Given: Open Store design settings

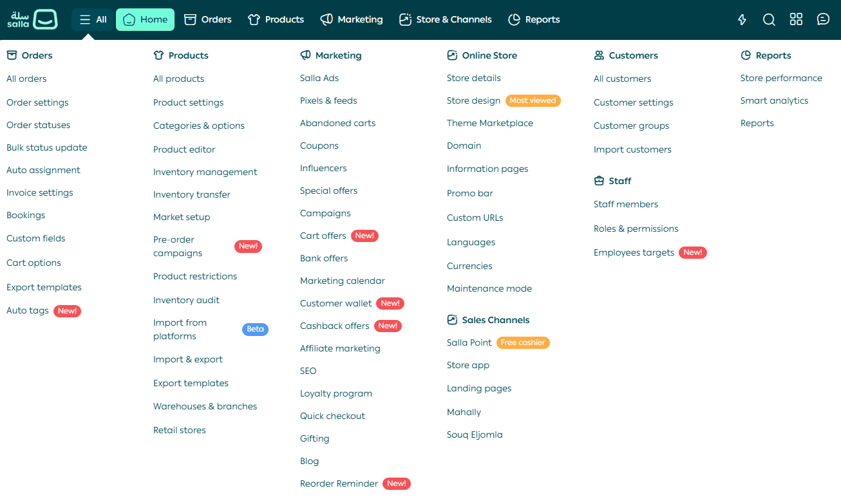Looking at the screenshot, I should coord(473,100).
